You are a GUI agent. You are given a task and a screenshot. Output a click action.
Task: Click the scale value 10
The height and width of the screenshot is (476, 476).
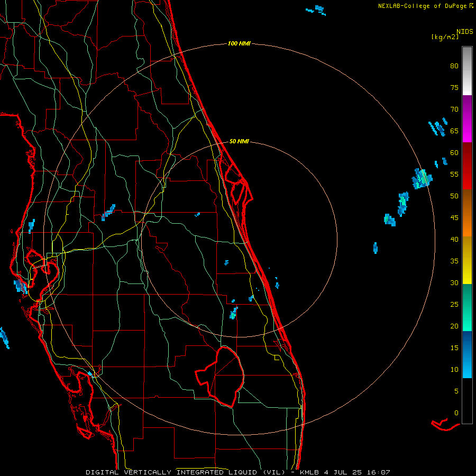tap(454, 370)
